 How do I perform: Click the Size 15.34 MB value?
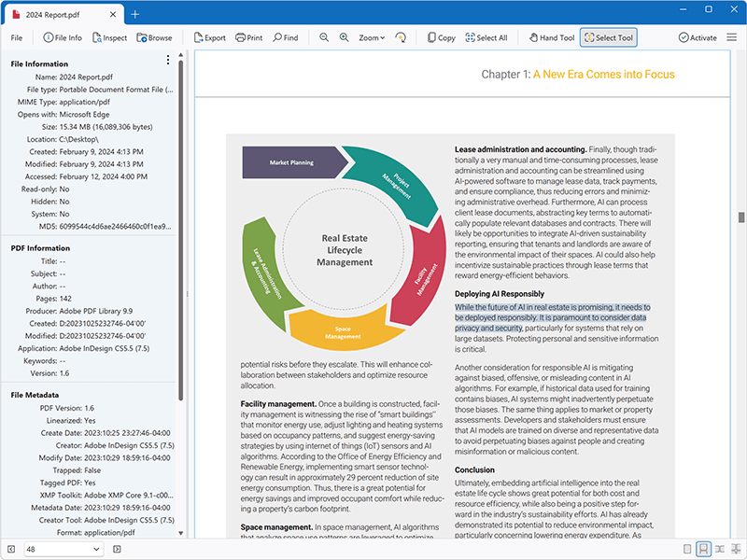coord(106,127)
